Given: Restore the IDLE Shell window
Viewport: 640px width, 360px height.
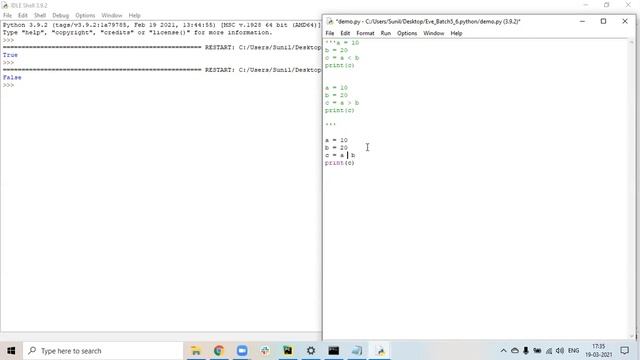Looking at the screenshot, I should pyautogui.click(x=607, y=5).
